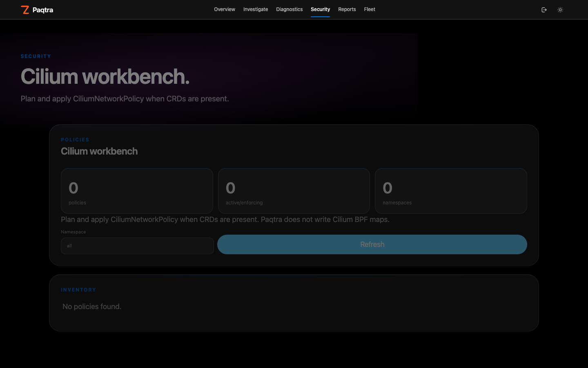Select the Security tab
This screenshot has width=588, height=368.
tap(321, 9)
